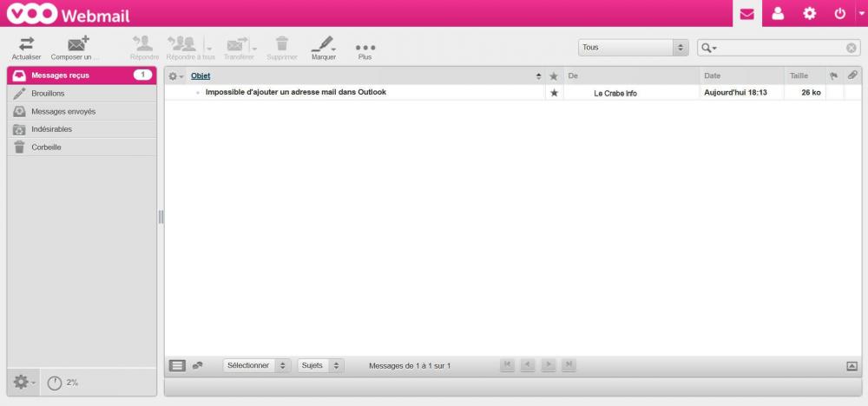This screenshot has height=406, width=868.
Task: Click the vertical panel splitter handle
Action: (x=161, y=217)
